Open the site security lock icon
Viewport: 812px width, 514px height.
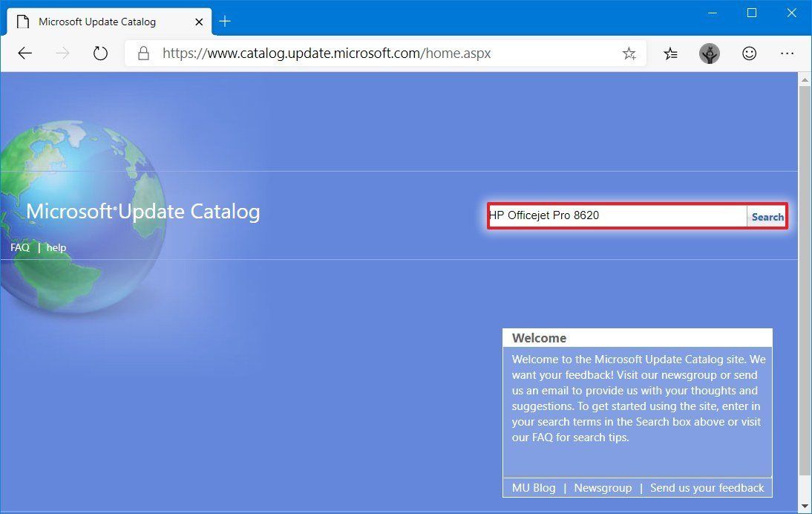pyautogui.click(x=143, y=53)
